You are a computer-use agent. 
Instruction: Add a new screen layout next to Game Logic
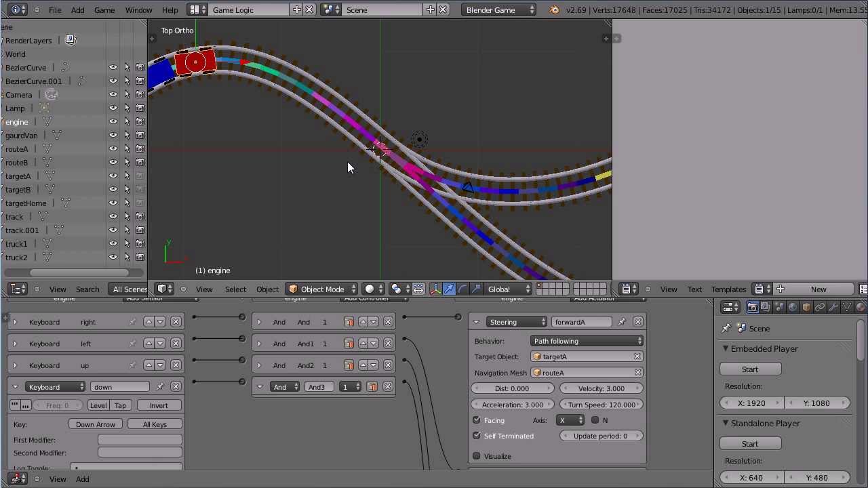pyautogui.click(x=296, y=10)
